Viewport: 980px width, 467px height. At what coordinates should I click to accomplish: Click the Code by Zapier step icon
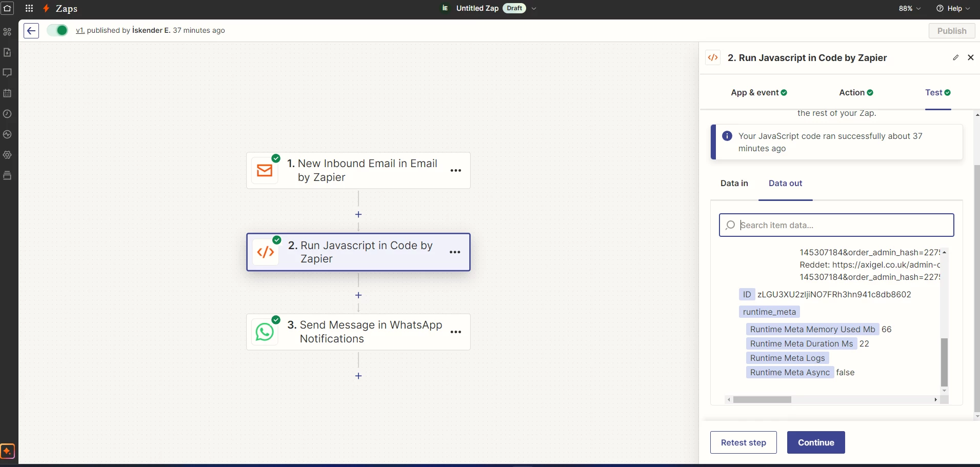tap(266, 252)
